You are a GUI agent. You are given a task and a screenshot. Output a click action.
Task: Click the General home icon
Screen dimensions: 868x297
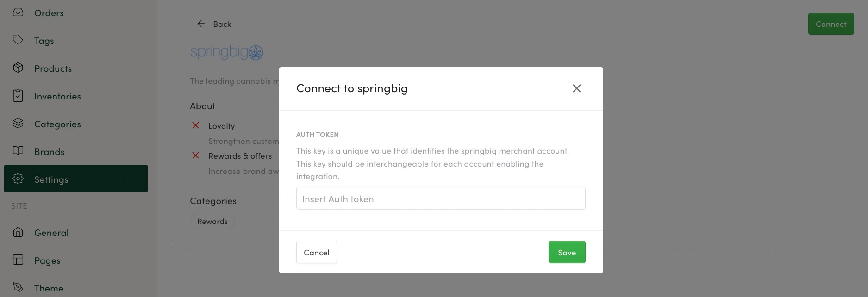[x=18, y=232]
